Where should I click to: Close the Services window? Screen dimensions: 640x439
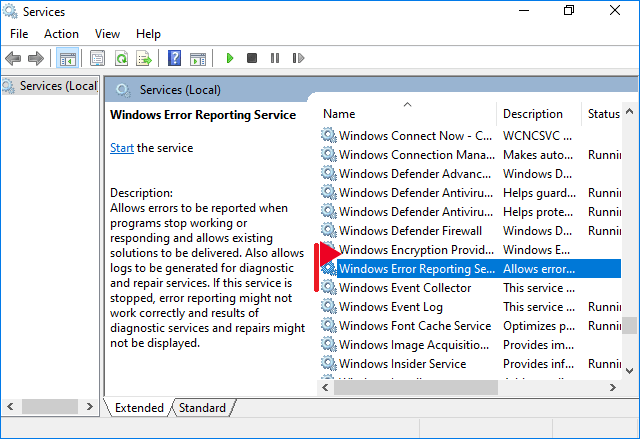[x=615, y=11]
